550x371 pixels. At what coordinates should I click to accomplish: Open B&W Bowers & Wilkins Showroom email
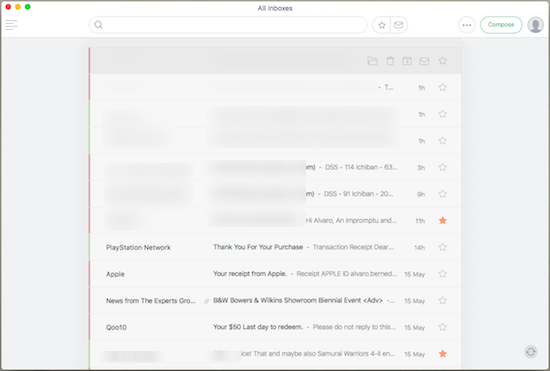click(297, 301)
